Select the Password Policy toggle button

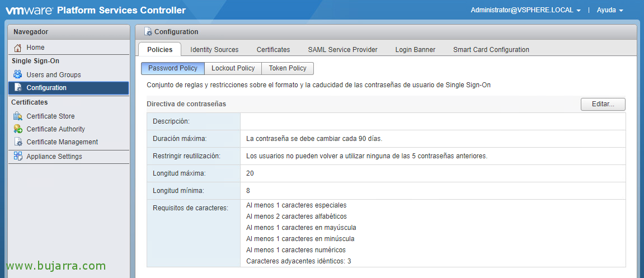pyautogui.click(x=172, y=68)
